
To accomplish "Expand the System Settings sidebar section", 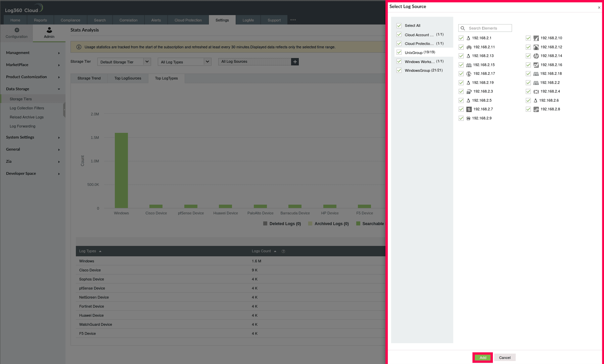I will (x=33, y=137).
